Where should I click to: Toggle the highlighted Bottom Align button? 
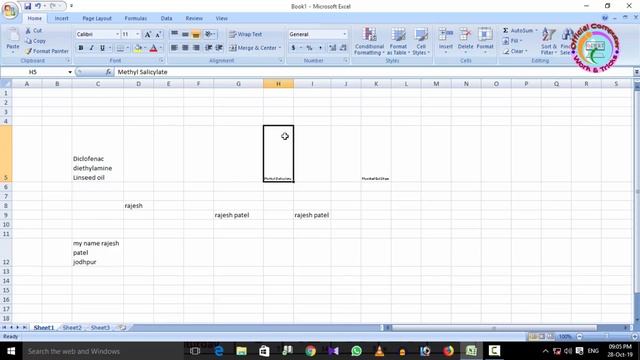[x=196, y=34]
